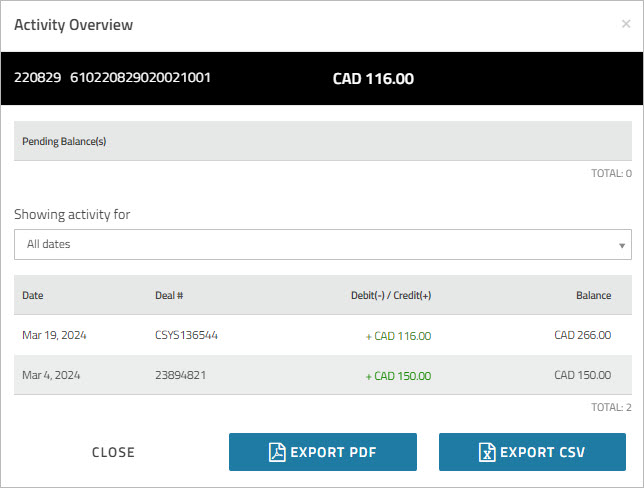The height and width of the screenshot is (488, 644).
Task: Click deal number CSYS136544
Action: coord(186,335)
